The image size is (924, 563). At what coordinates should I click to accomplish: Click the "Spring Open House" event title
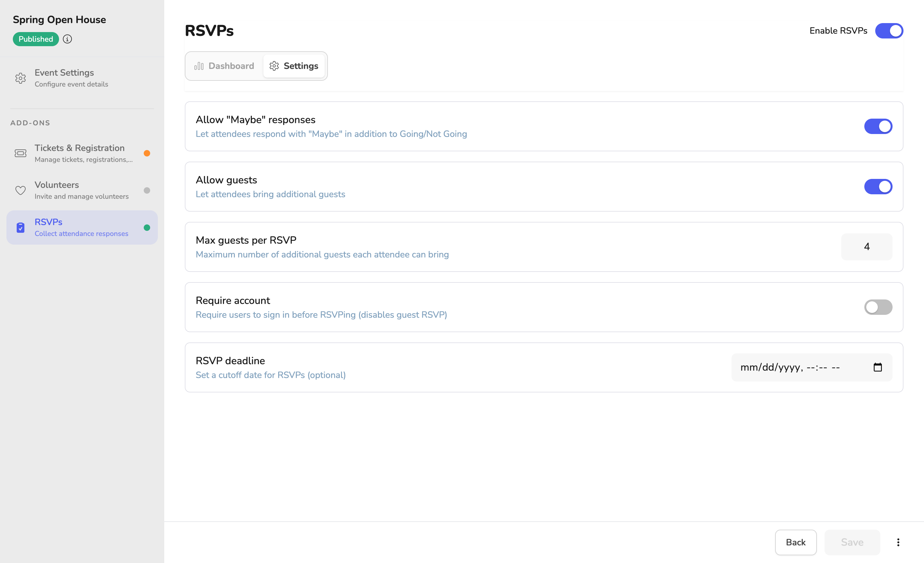(x=59, y=20)
